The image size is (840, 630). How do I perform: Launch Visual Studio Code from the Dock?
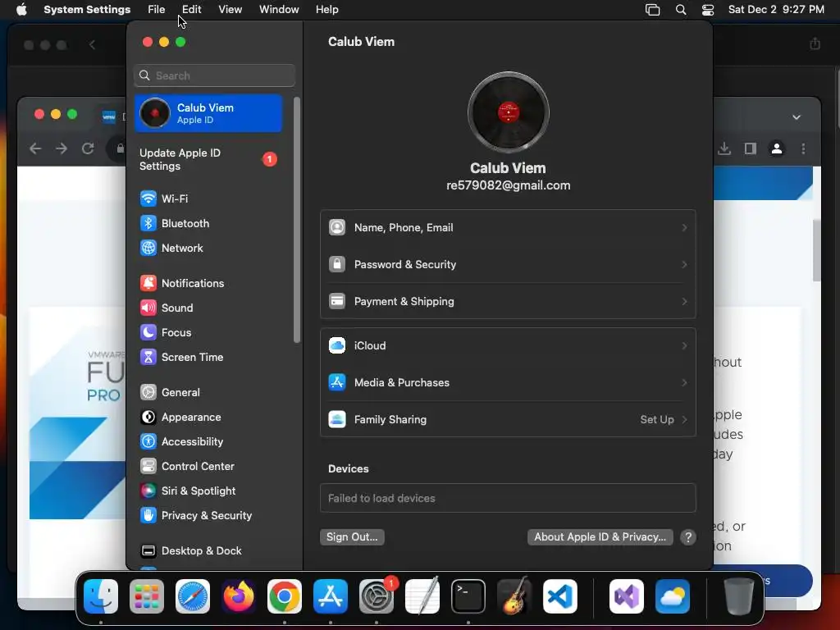pyautogui.click(x=560, y=596)
